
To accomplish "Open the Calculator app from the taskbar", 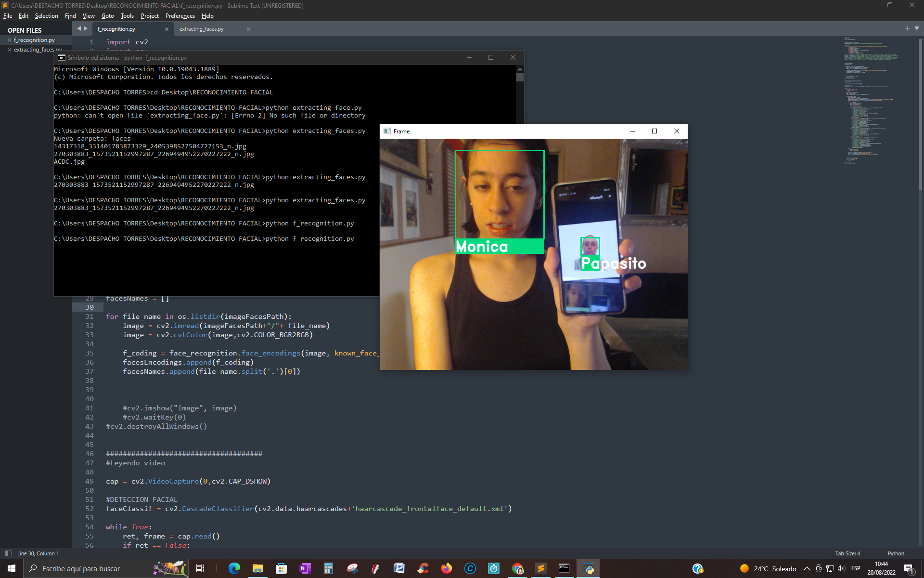I will tap(328, 569).
